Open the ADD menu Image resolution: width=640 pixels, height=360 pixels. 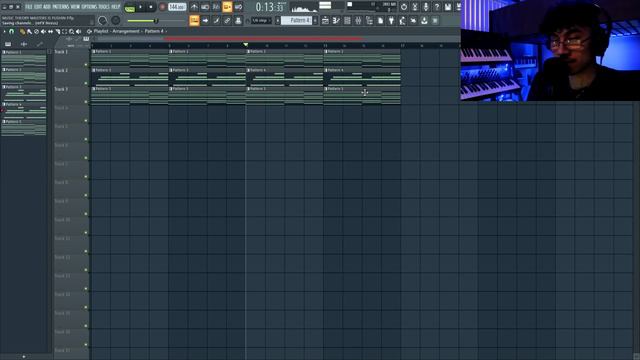(47, 7)
